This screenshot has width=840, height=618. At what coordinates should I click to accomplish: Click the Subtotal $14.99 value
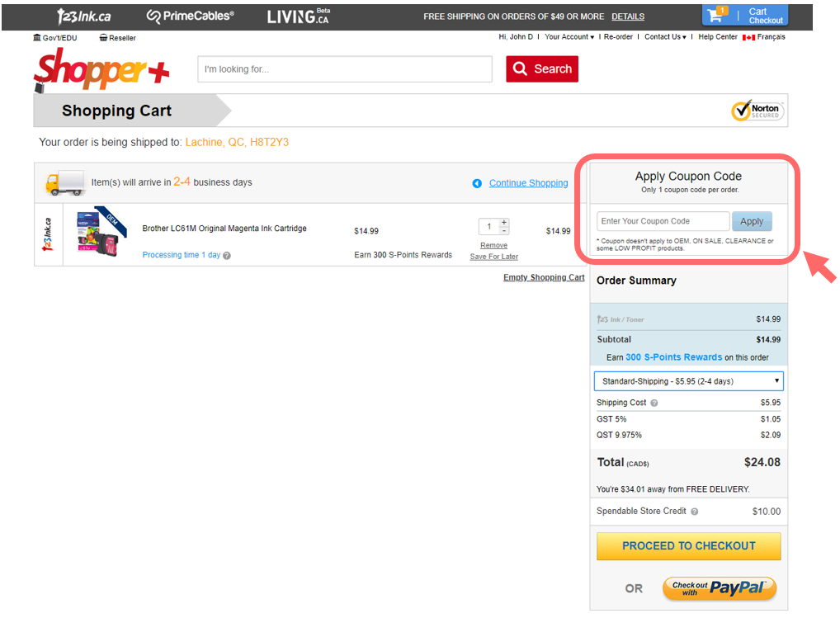(x=768, y=339)
